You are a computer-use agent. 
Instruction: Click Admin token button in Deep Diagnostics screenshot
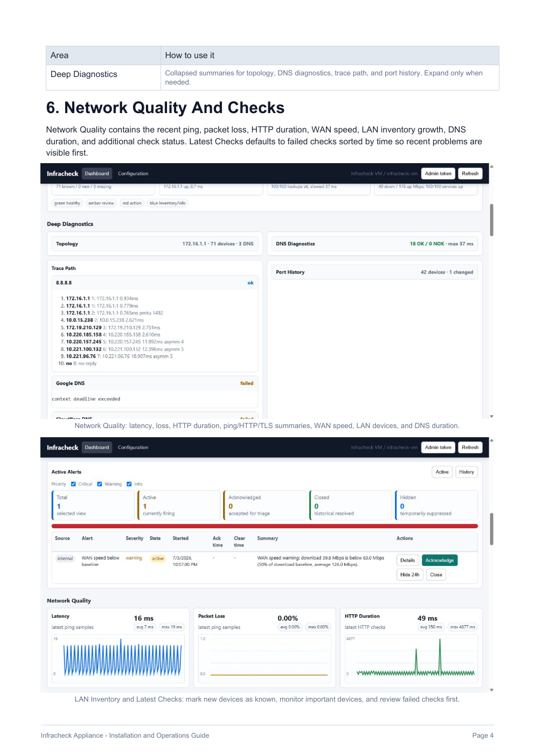[438, 173]
